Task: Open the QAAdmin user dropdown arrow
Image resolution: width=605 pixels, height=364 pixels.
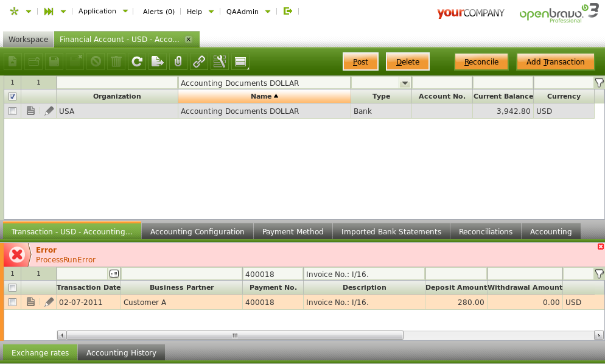Action: 268,12
